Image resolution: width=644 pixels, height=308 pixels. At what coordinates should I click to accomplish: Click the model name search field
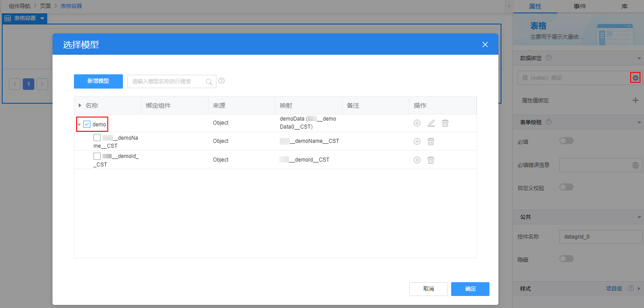(167, 81)
